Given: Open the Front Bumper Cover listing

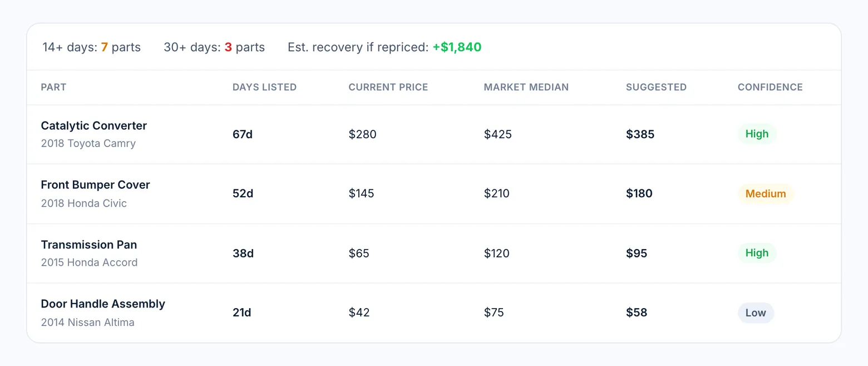Looking at the screenshot, I should (x=434, y=194).
